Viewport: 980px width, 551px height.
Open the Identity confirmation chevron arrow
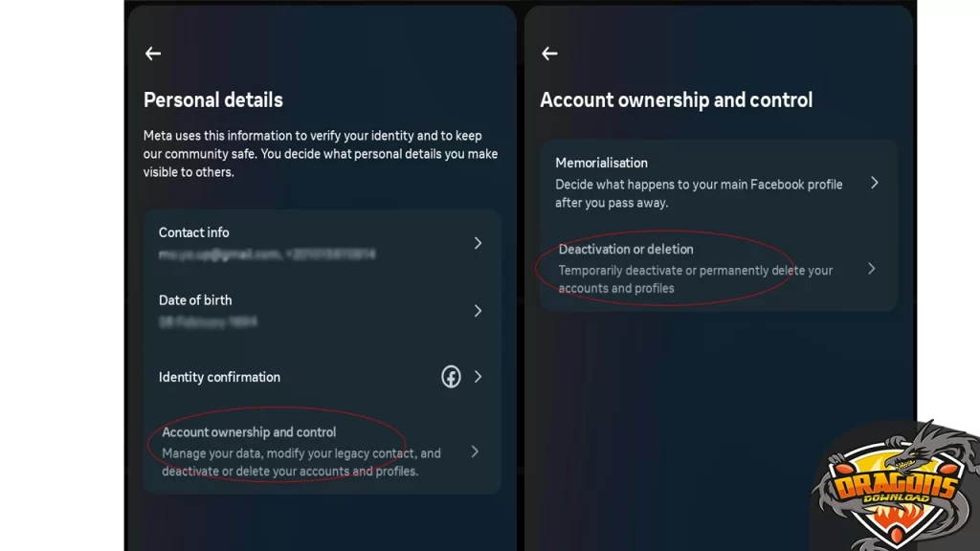[x=478, y=377]
